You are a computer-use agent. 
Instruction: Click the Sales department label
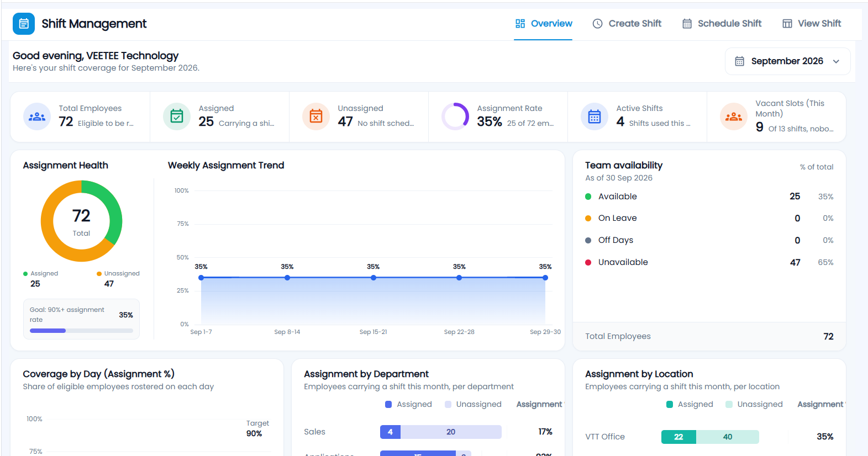point(314,432)
